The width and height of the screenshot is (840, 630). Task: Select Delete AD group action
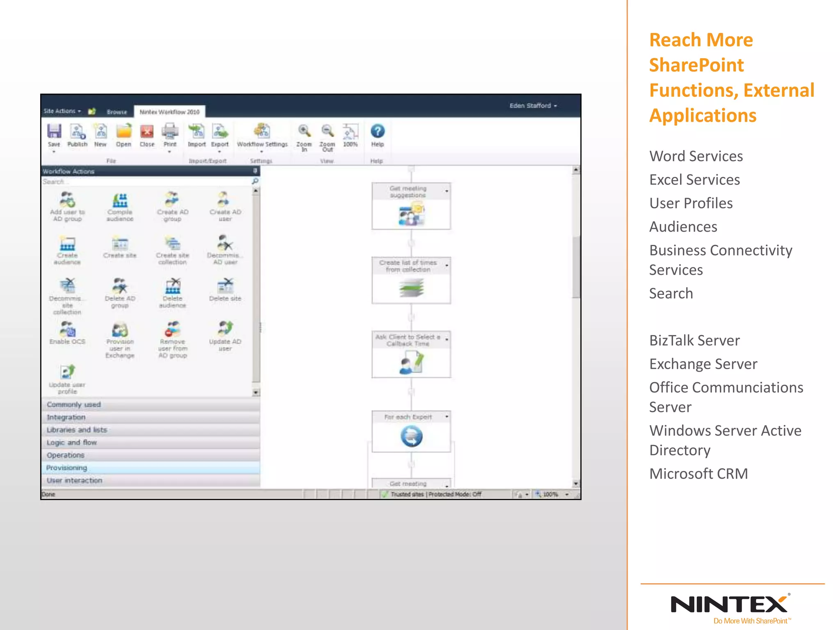[120, 293]
